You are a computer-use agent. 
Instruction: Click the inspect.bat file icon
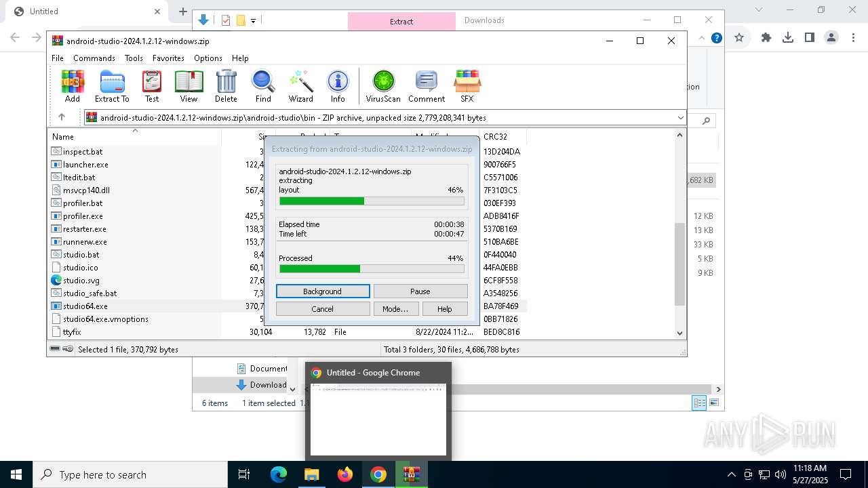(56, 151)
